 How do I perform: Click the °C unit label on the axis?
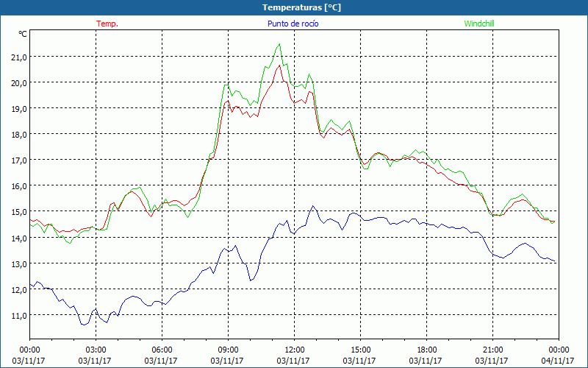(23, 34)
